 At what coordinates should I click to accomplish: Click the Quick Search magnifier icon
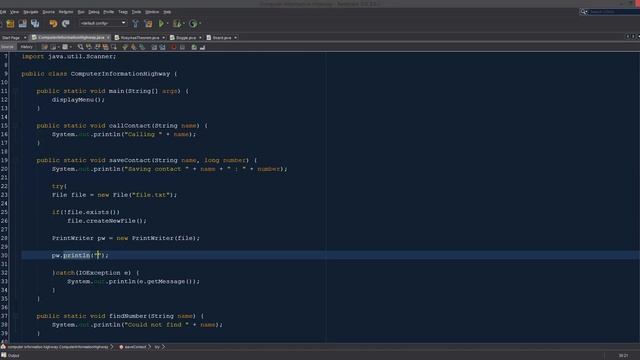point(583,12)
